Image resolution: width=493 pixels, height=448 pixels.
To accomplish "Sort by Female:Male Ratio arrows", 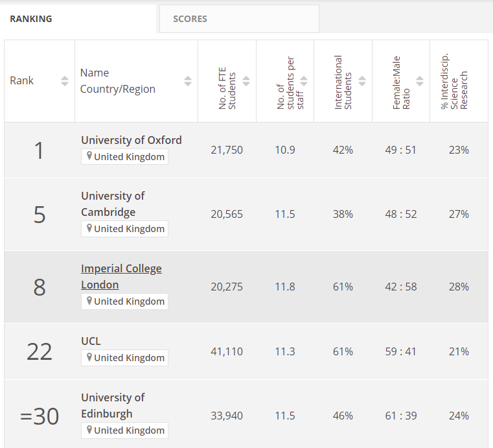I will pos(420,81).
